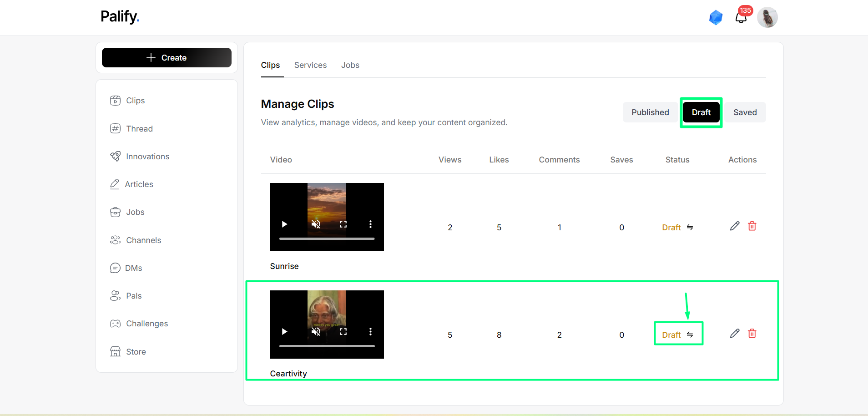Click the Comments column header
Screen dimensions: 868x416
[x=559, y=160]
